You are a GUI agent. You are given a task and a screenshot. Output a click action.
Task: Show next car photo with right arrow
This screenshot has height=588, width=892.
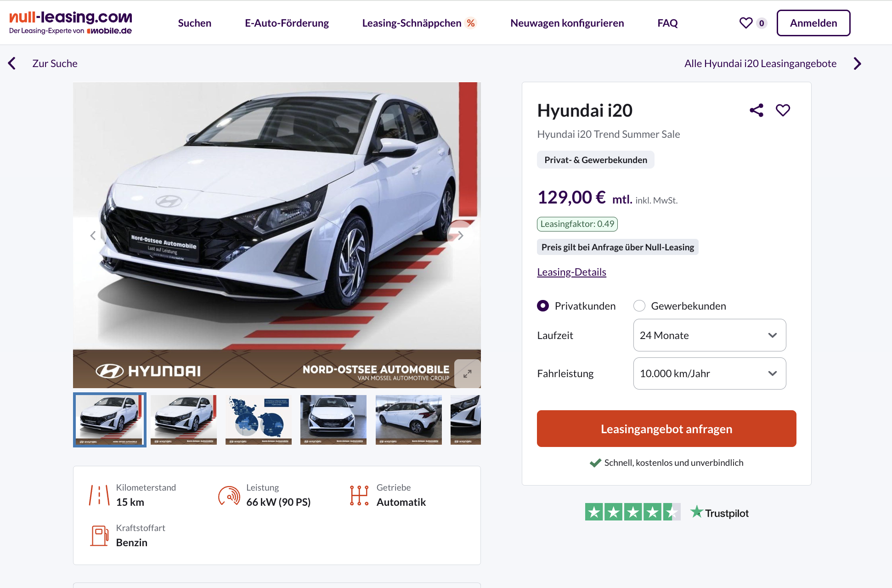coord(460,236)
